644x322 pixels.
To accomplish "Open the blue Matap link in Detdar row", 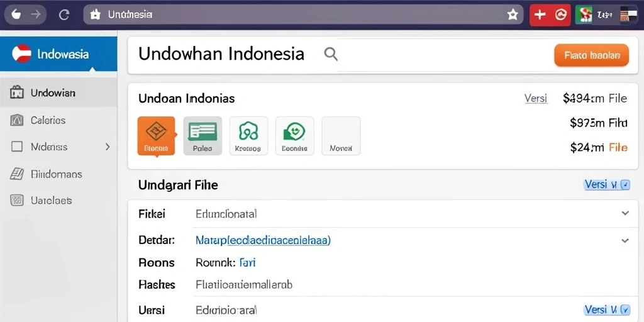I will coord(264,240).
